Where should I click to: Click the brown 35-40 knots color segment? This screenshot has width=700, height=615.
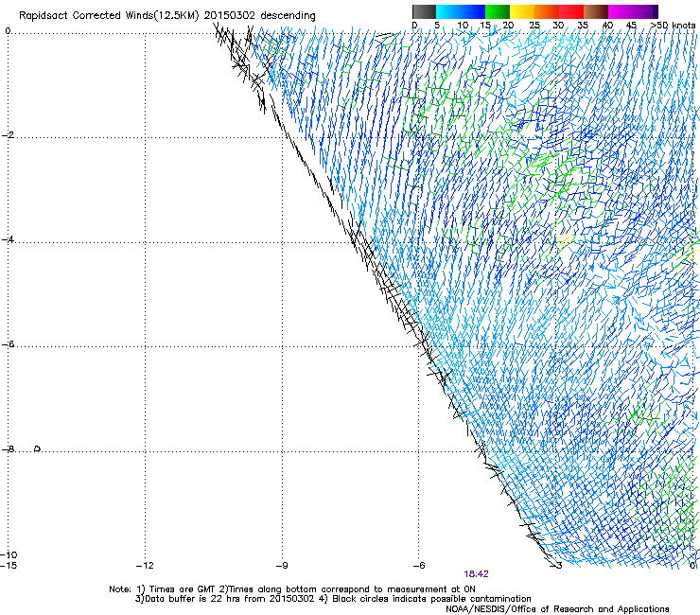(596, 11)
